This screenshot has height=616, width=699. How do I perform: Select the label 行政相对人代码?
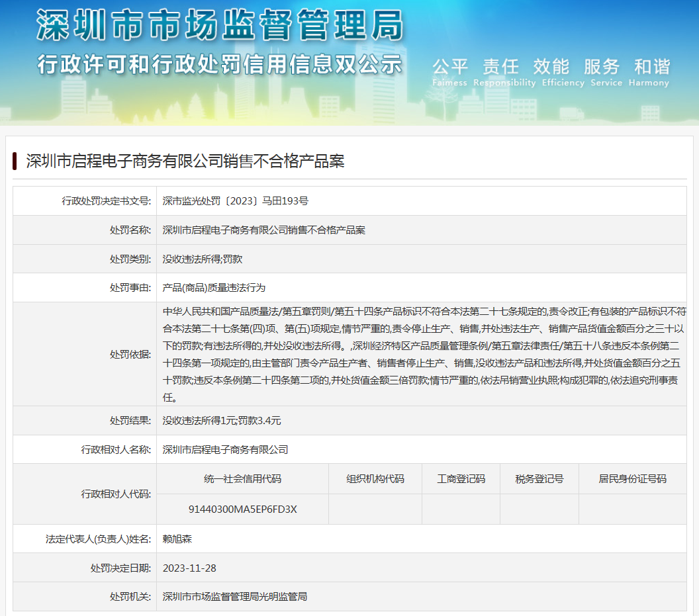(x=116, y=494)
